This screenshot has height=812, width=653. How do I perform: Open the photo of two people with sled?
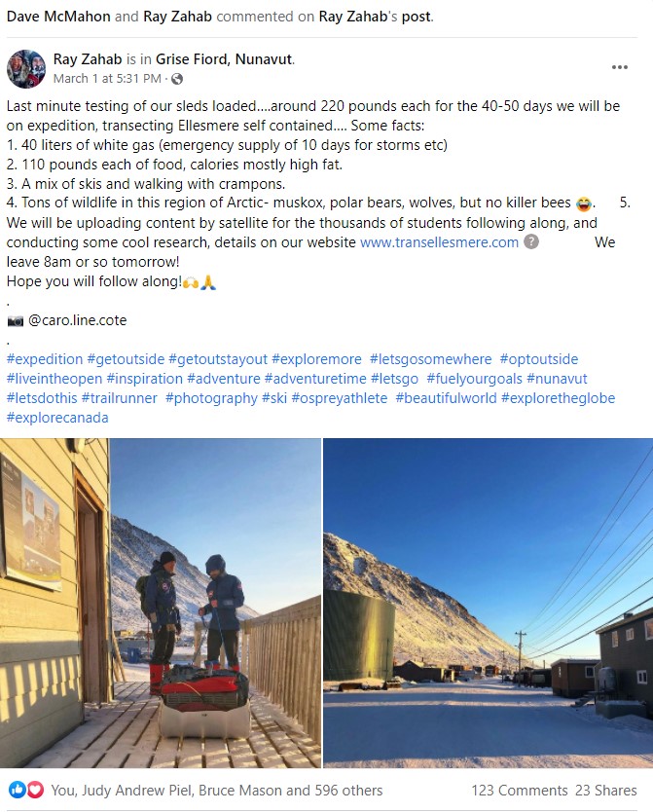tap(161, 603)
